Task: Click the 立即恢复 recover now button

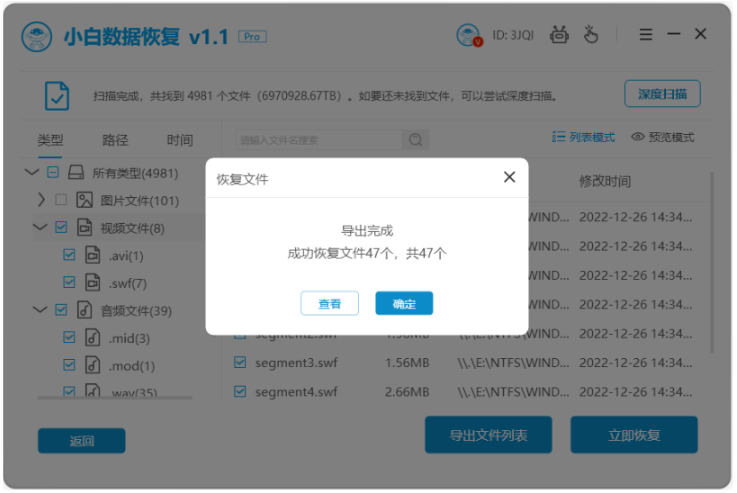Action: [634, 435]
